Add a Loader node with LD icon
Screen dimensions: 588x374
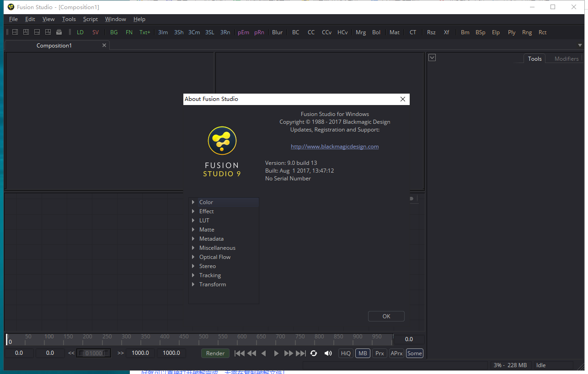(80, 32)
